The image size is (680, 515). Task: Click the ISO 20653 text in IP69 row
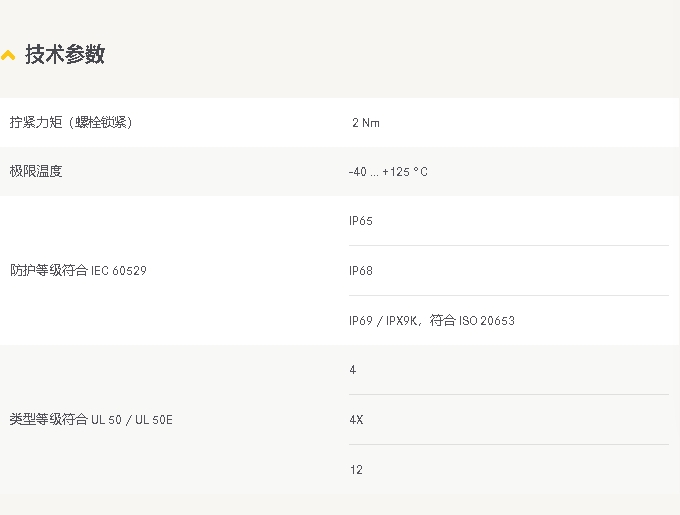[487, 320]
